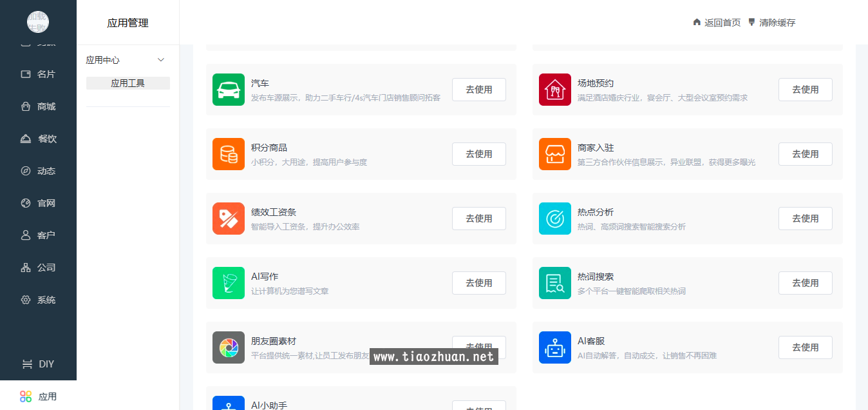Click the AI客服 robot icon
Screen dimensions: 868x410
click(x=555, y=347)
